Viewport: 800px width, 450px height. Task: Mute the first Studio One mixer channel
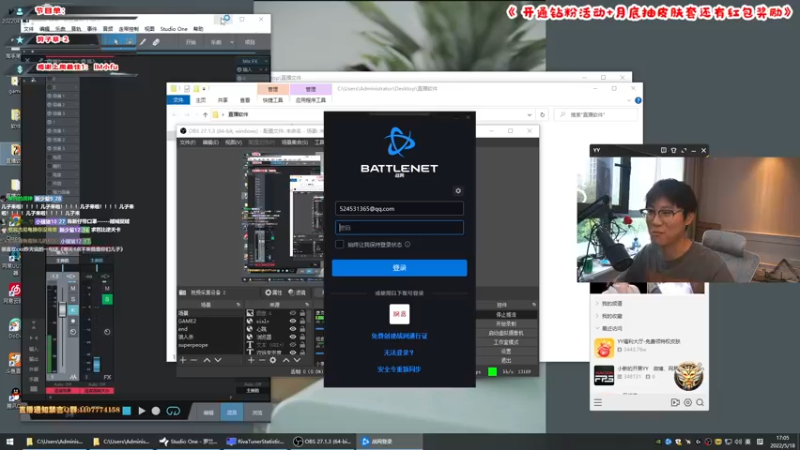click(73, 289)
